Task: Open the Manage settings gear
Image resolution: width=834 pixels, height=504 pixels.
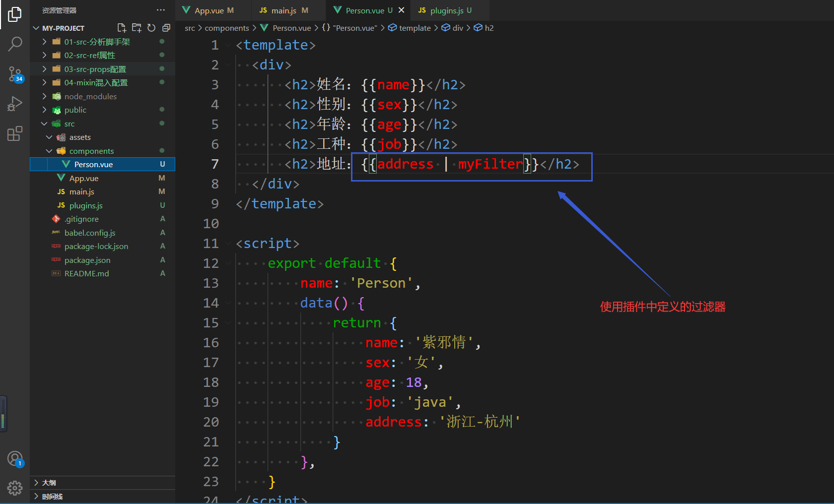Action: click(x=15, y=488)
